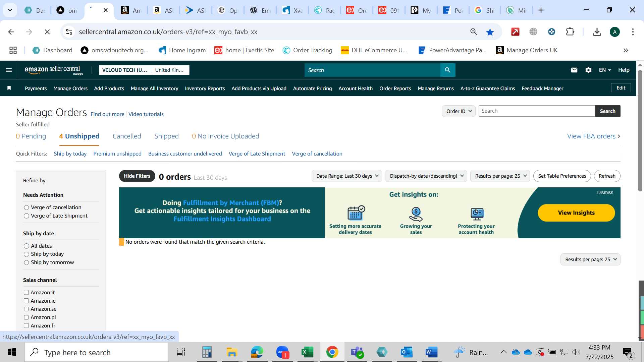This screenshot has height=362, width=644.
Task: Open the browser zoom magnifier icon
Action: [474, 32]
